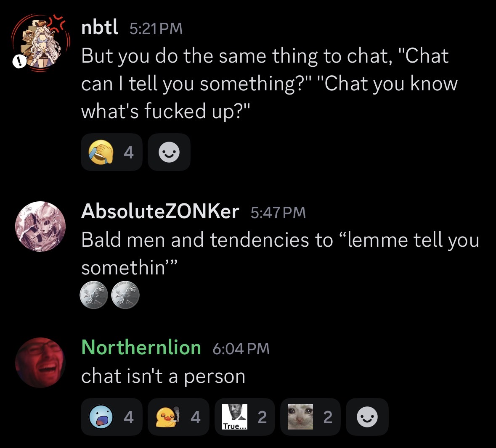Click the green Northernlion username
The height and width of the screenshot is (448, 496).
(x=141, y=348)
